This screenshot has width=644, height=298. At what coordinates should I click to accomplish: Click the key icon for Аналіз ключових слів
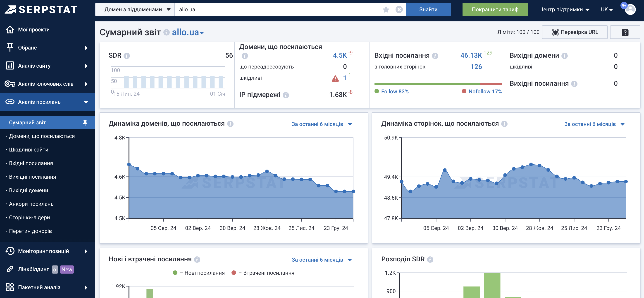[x=10, y=84]
